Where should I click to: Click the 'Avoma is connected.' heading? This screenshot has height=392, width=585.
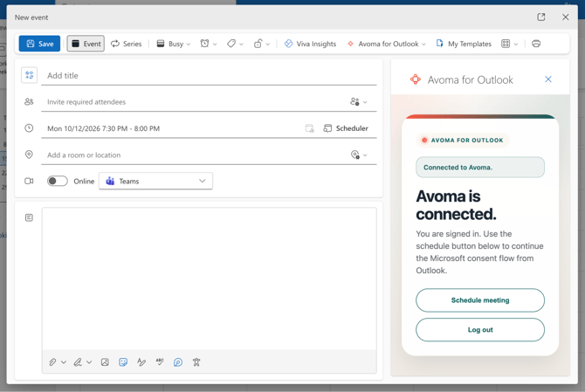(456, 205)
